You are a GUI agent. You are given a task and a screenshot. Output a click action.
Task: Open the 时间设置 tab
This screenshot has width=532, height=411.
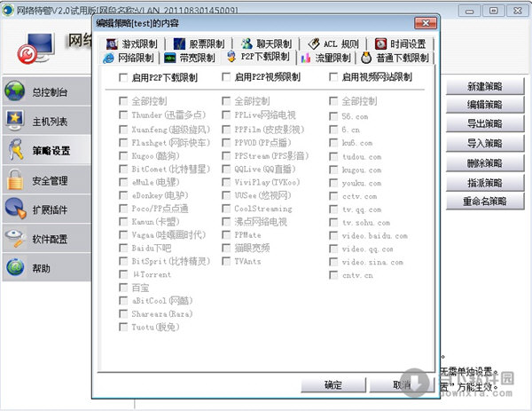point(401,43)
